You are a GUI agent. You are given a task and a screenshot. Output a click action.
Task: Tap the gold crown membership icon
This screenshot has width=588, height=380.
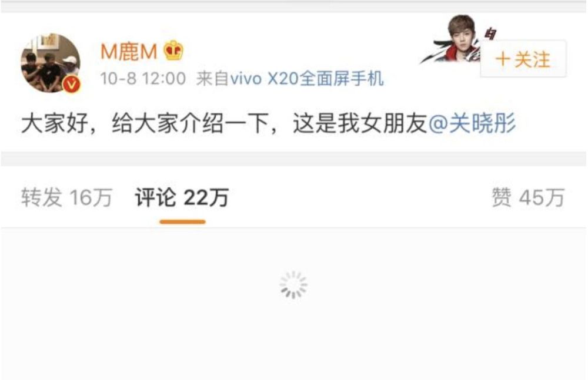(x=173, y=51)
